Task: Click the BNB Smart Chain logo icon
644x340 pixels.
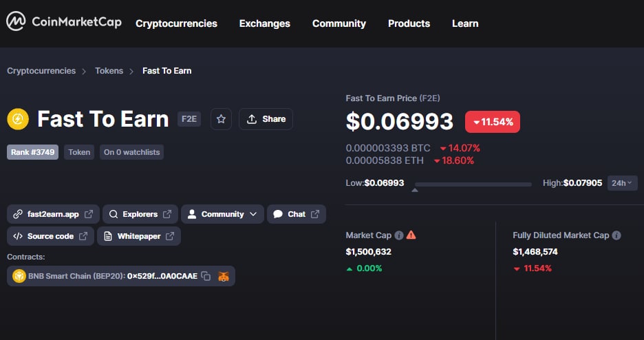Action: pyautogui.click(x=19, y=276)
